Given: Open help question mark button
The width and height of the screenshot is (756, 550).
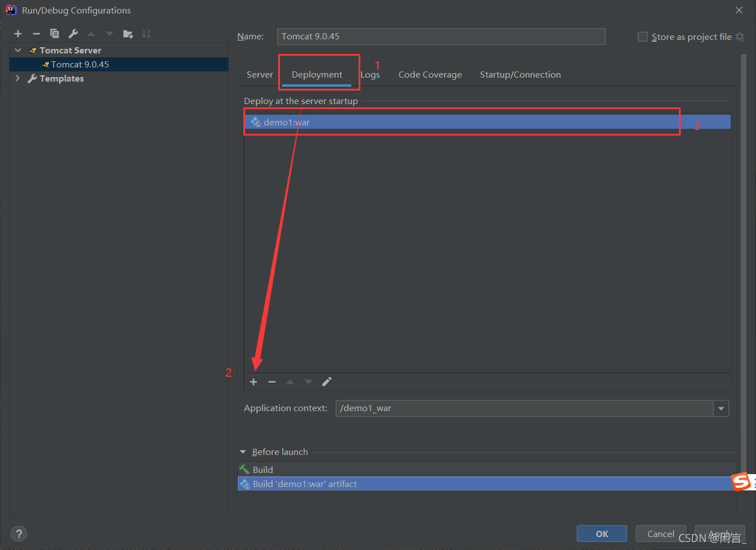Looking at the screenshot, I should point(19,534).
